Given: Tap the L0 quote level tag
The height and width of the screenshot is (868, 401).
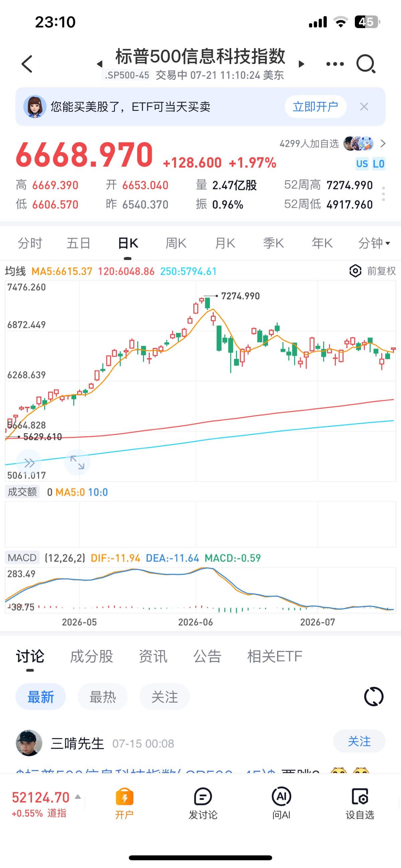Looking at the screenshot, I should tap(378, 164).
